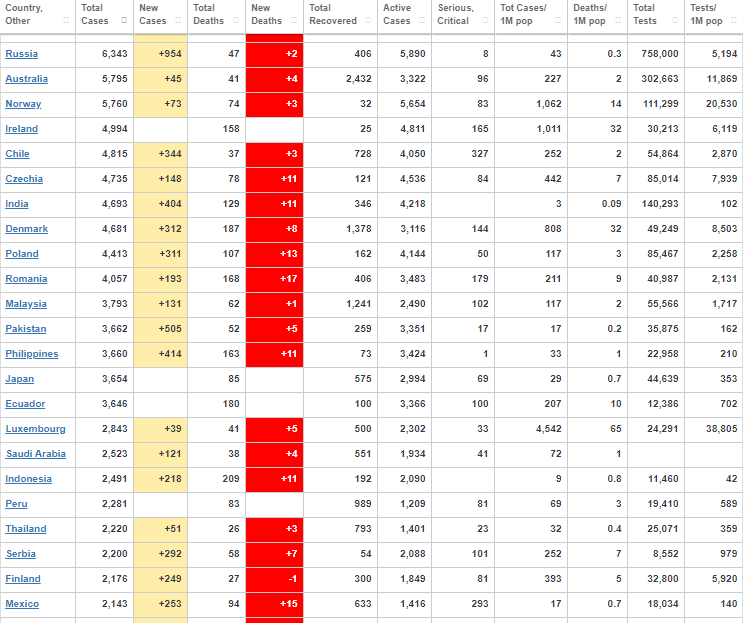Image resolution: width=744 pixels, height=623 pixels.
Task: Click the Total Tests column sort icon
Action: [675, 20]
